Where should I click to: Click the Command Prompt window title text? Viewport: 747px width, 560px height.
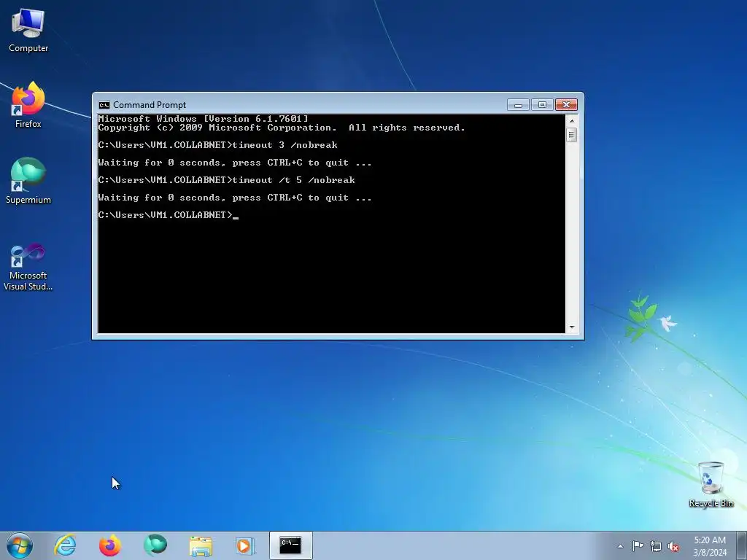coord(150,105)
